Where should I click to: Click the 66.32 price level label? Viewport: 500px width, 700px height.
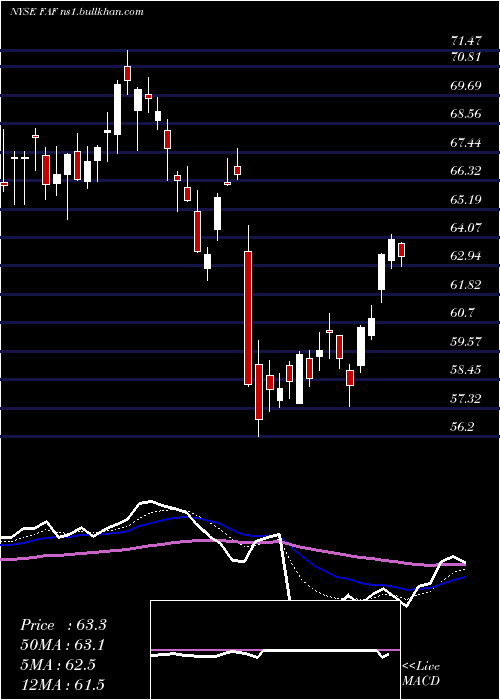pyautogui.click(x=467, y=171)
